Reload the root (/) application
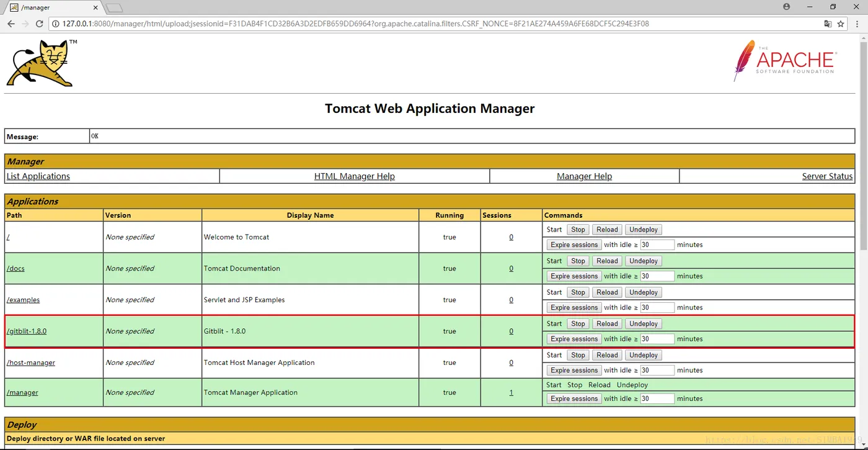Screen dimensions: 868x450 pos(607,230)
